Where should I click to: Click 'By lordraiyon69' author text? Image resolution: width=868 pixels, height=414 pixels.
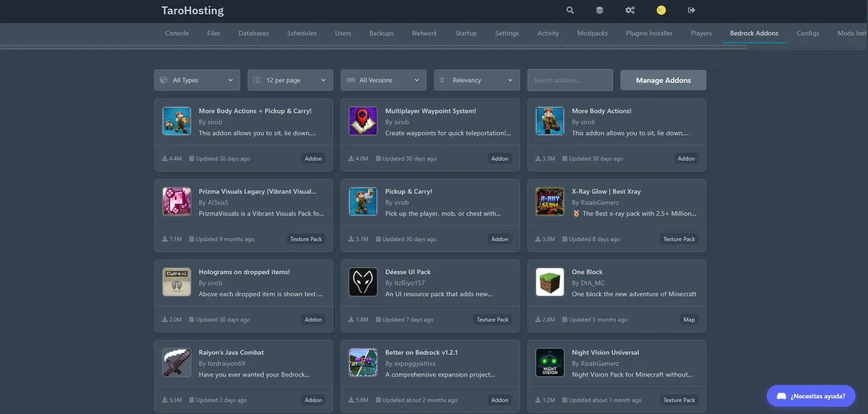(222, 364)
